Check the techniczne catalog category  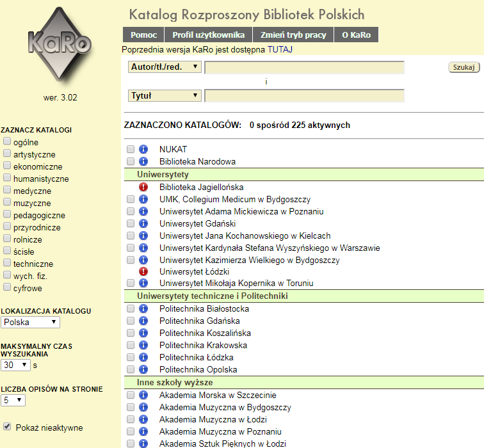[7, 262]
